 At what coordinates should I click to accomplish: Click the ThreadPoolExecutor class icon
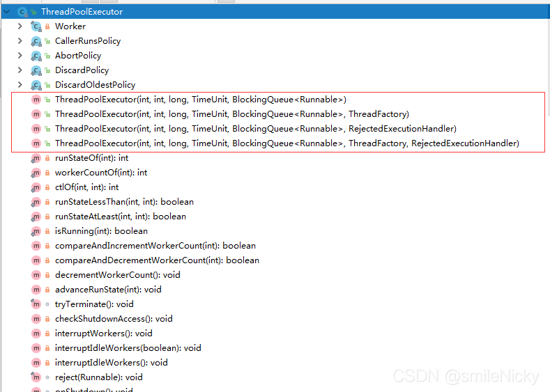coord(22,12)
